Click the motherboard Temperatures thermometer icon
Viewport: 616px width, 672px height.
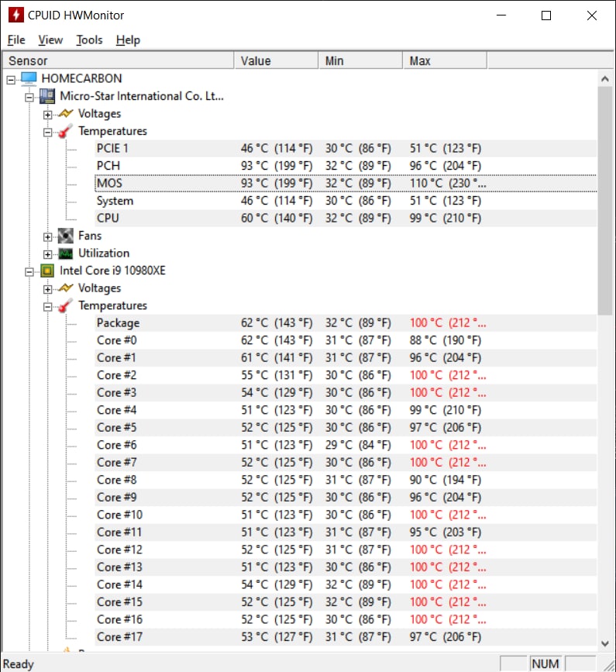[x=66, y=131]
